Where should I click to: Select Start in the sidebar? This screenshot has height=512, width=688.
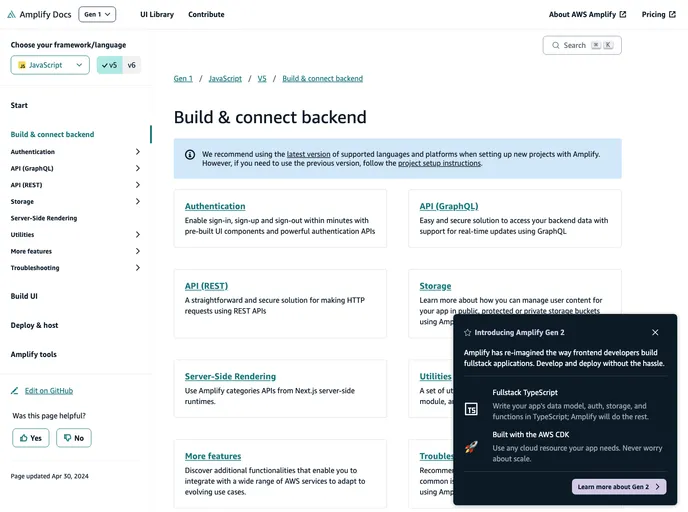[19, 105]
